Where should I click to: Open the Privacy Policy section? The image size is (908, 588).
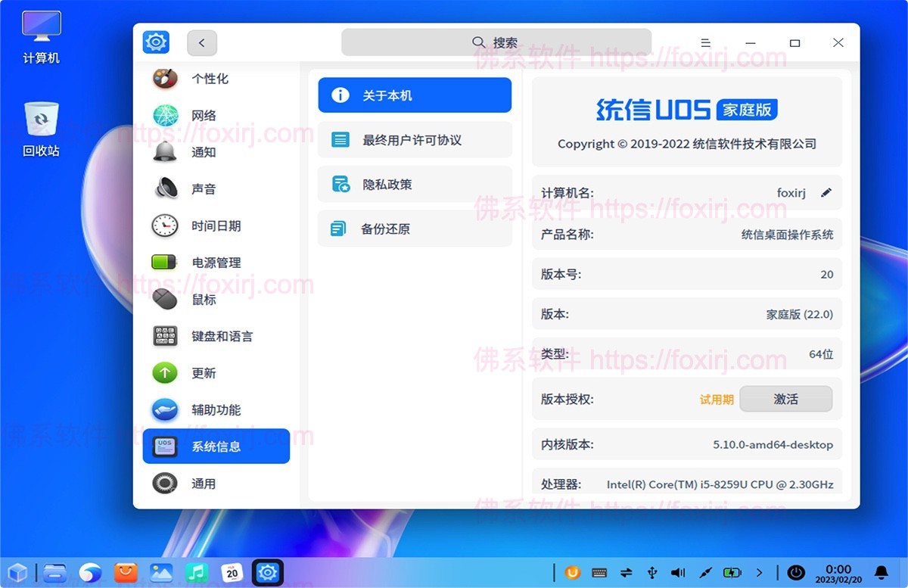click(x=415, y=184)
